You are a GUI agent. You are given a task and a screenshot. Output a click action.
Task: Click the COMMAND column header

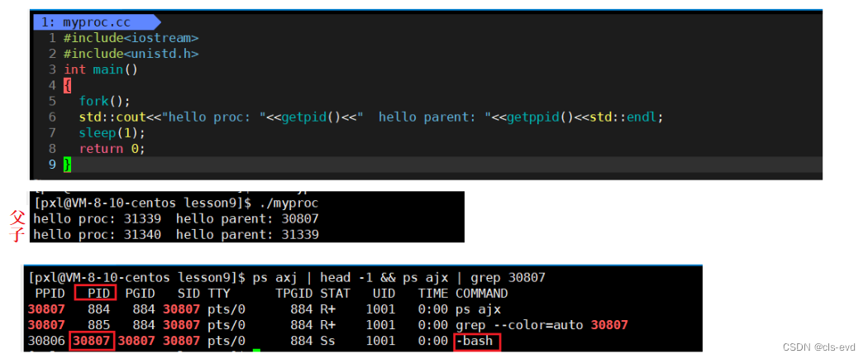coord(481,294)
